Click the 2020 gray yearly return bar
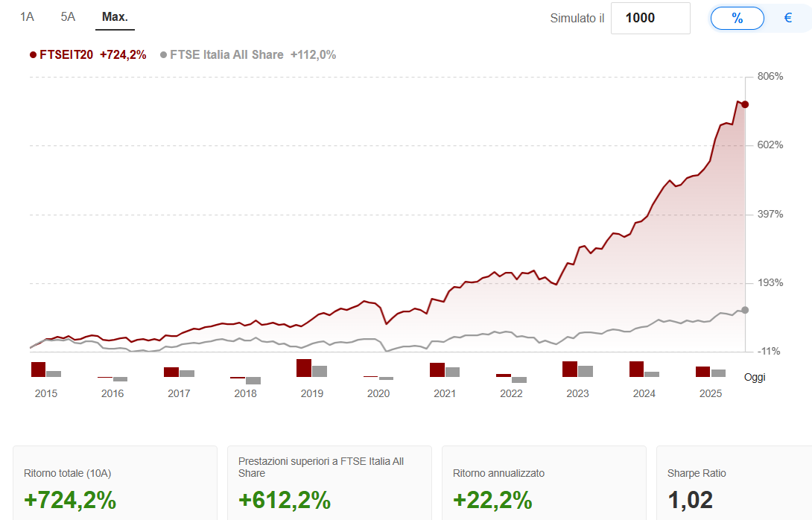The image size is (812, 520). [x=387, y=378]
